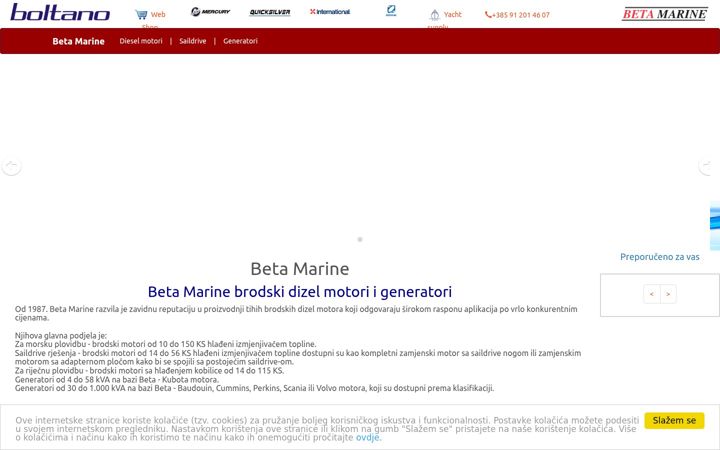720x450 pixels.
Task: Open the Saildrive menu item
Action: click(193, 41)
